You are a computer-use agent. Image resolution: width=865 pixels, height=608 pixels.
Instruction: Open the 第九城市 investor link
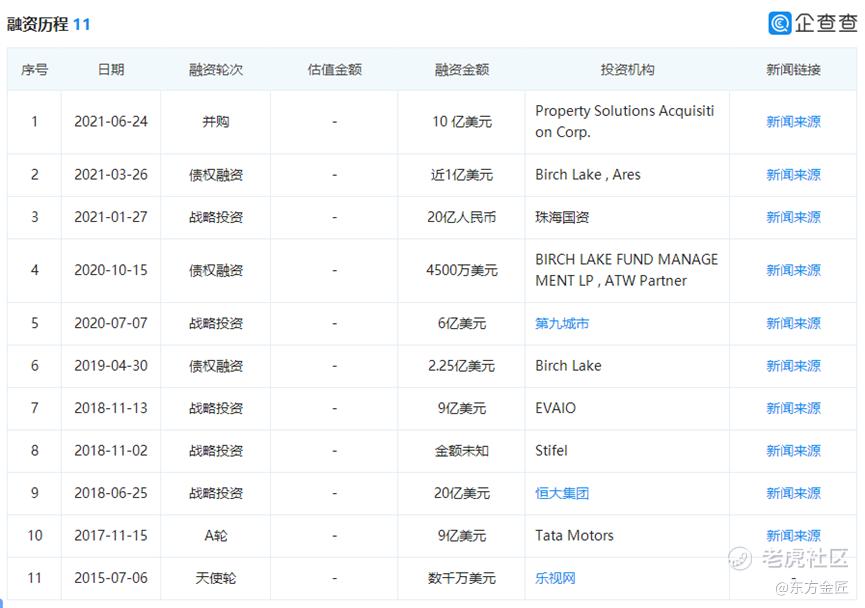[562, 323]
